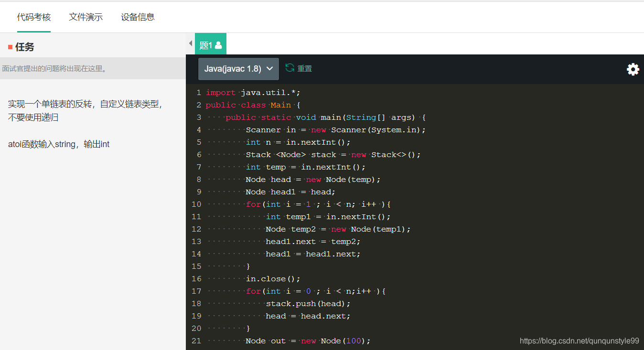
Task: Click line int n = in.nextInt();
Action: click(x=298, y=142)
